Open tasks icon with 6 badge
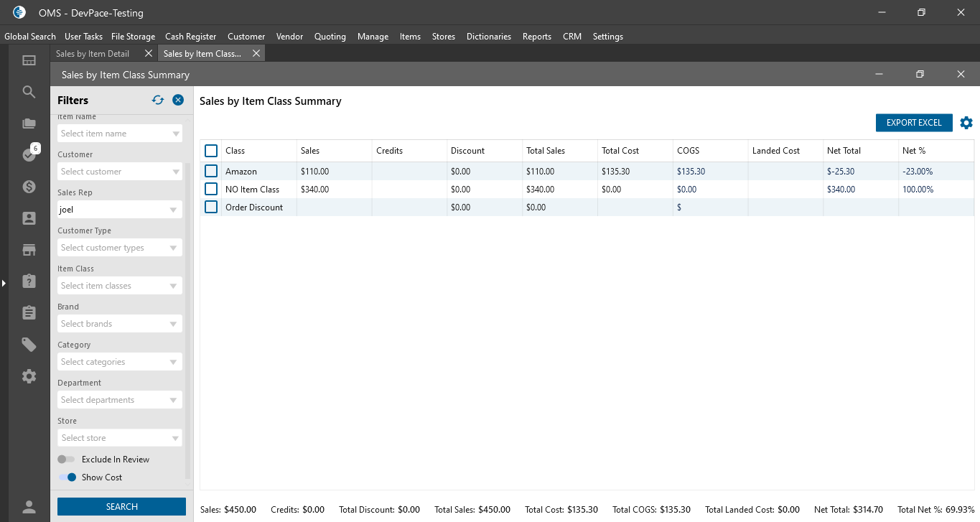Viewport: 980px width, 522px height. pyautogui.click(x=29, y=154)
